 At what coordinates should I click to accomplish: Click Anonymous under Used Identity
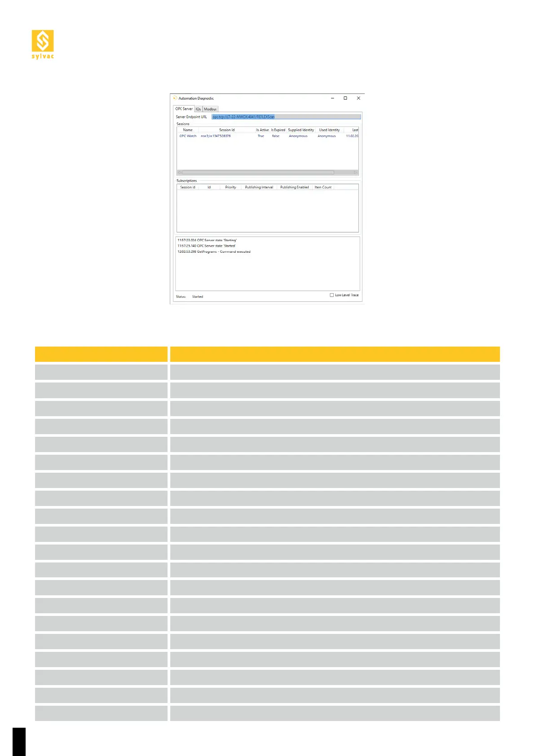coord(327,136)
